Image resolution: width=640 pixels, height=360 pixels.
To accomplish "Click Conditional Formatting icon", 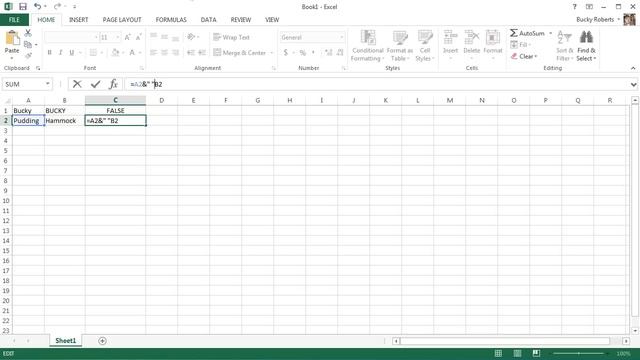I will click(x=368, y=38).
